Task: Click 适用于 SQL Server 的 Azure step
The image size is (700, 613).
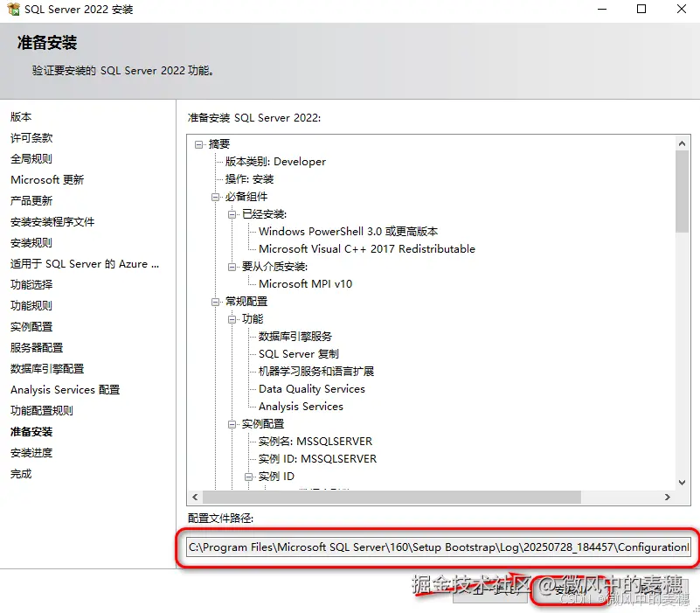Action: [85, 264]
